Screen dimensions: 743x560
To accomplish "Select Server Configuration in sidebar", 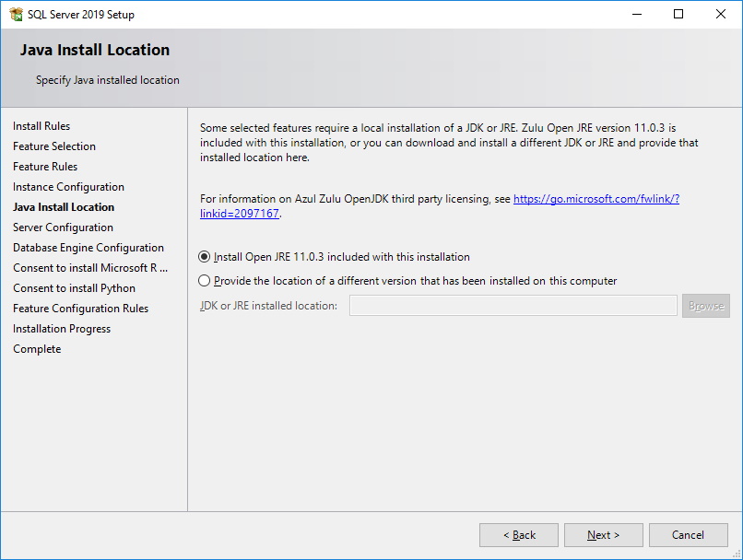I will pyautogui.click(x=63, y=227).
